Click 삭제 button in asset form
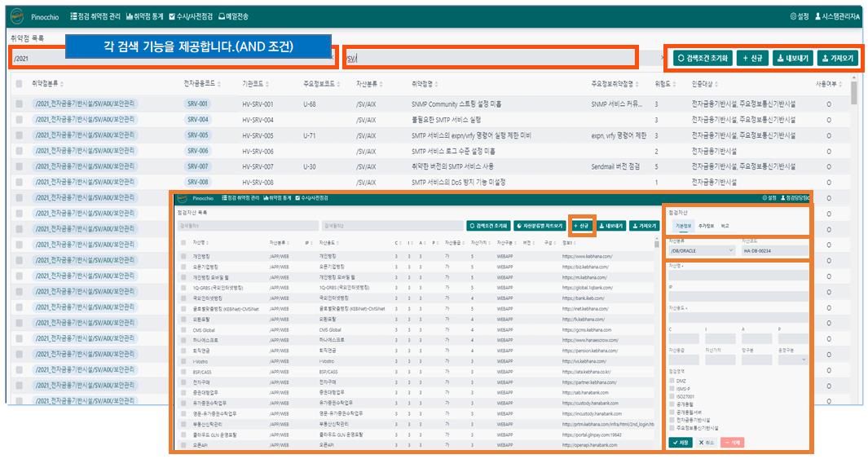This screenshot has height=459, width=868. coord(732,443)
